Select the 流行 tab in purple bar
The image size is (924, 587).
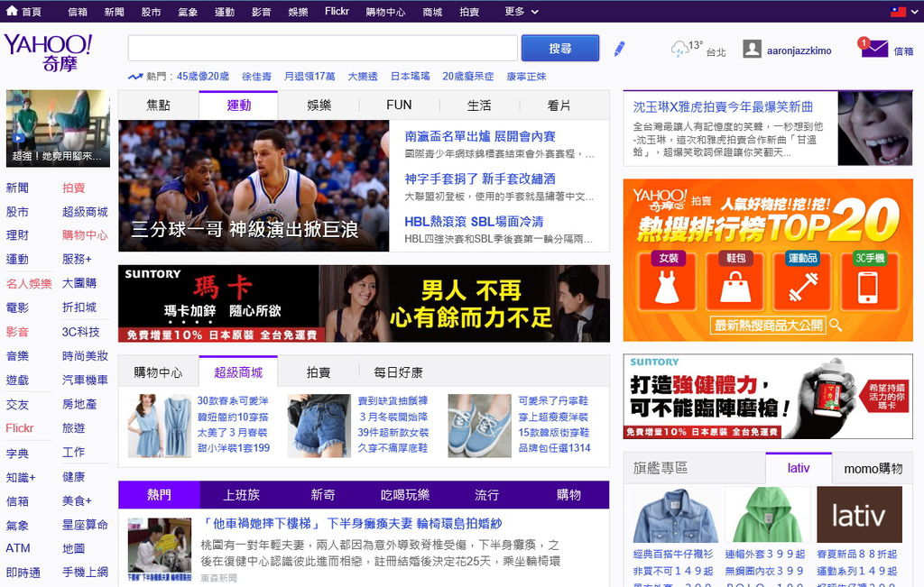pyautogui.click(x=486, y=494)
